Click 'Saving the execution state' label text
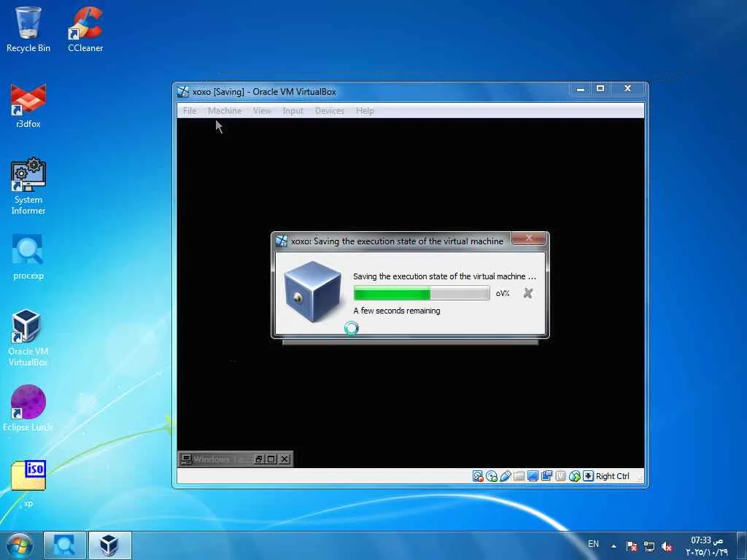 coord(444,276)
